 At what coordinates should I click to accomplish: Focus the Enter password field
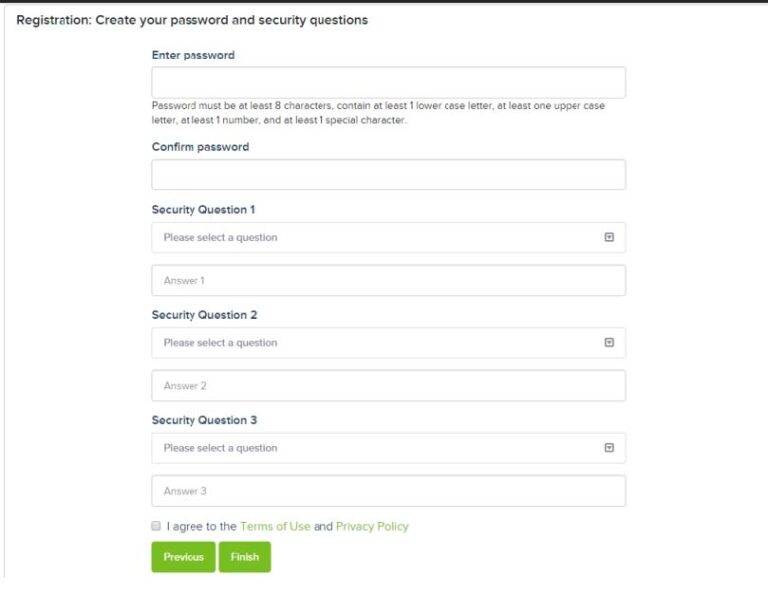pyautogui.click(x=388, y=83)
